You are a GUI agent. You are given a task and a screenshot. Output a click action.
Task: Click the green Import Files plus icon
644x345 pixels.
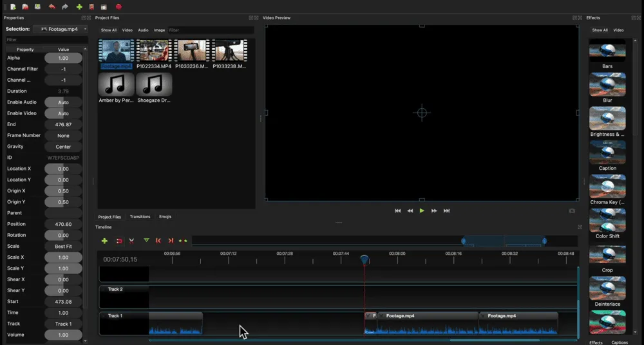click(79, 6)
